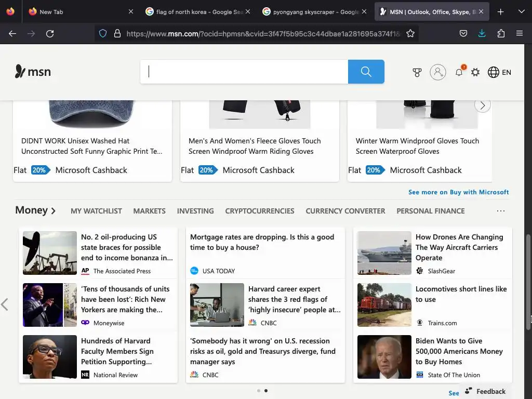Open Microsoft Rewards trophy icon
532x399 pixels.
tap(417, 73)
